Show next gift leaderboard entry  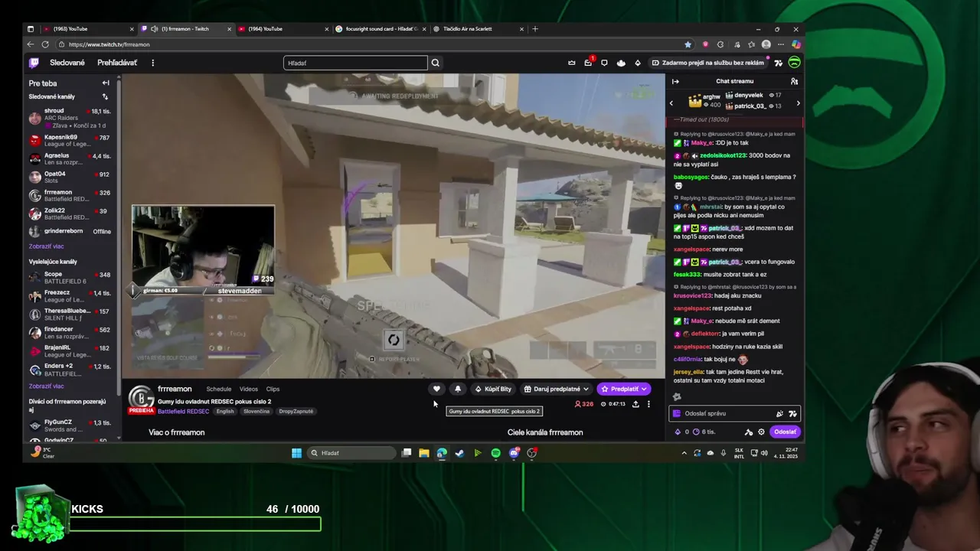[798, 103]
